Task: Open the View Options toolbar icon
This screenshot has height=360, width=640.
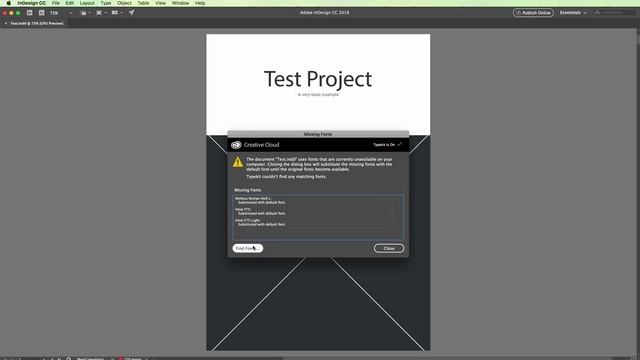Action: pyautogui.click(x=85, y=13)
